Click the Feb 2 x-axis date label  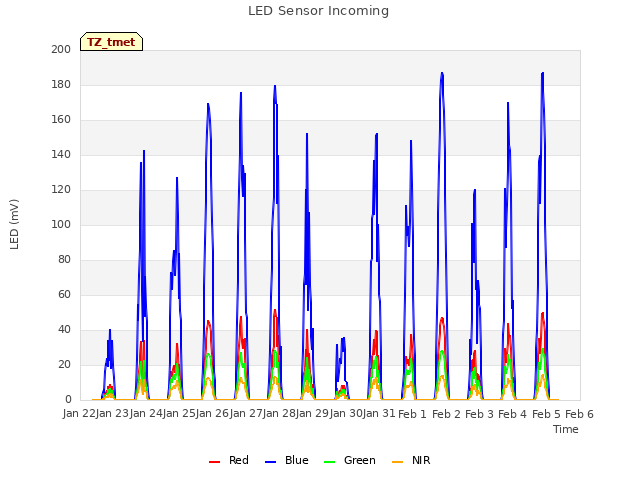tap(446, 414)
